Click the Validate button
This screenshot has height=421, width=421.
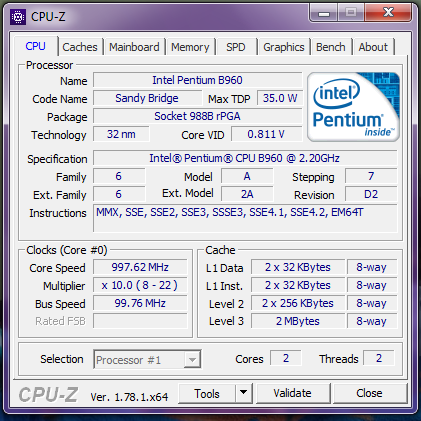pyautogui.click(x=293, y=393)
